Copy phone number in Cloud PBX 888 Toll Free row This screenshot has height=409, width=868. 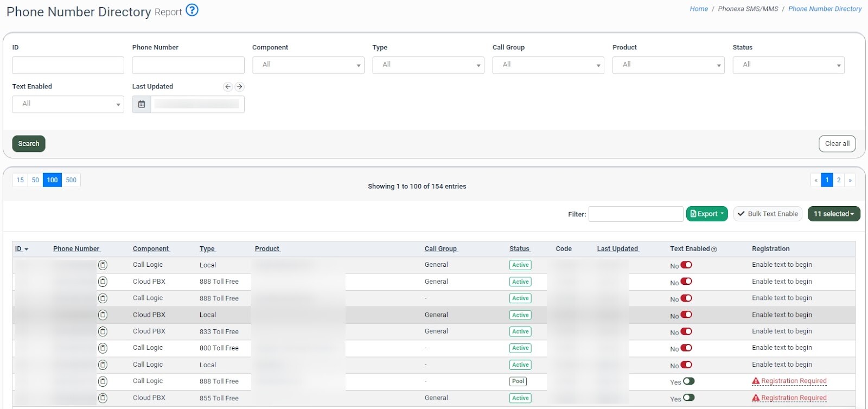coord(103,282)
